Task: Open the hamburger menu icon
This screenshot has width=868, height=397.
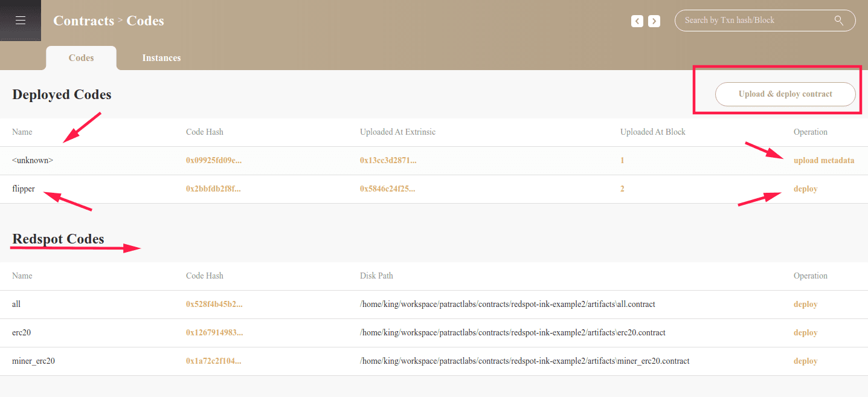Action: pos(21,21)
